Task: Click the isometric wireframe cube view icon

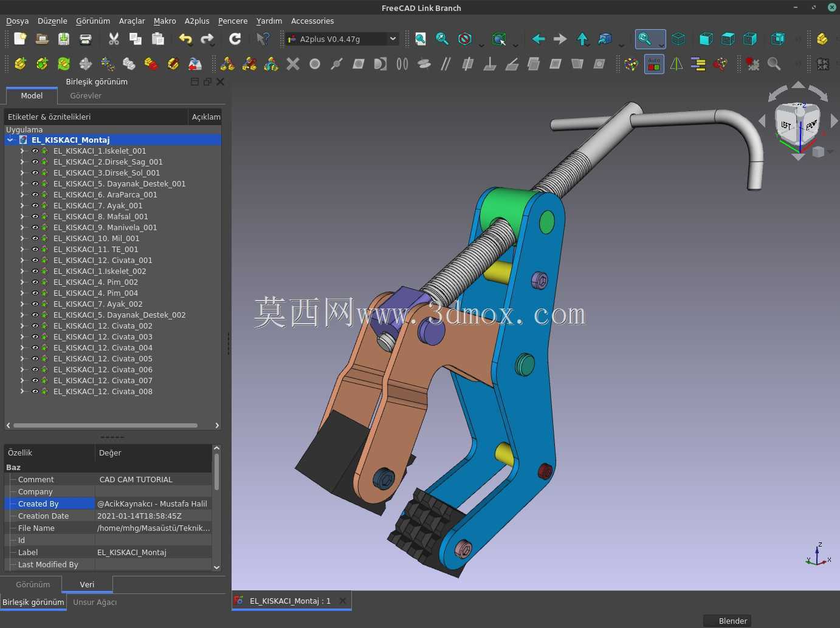Action: 678,39
